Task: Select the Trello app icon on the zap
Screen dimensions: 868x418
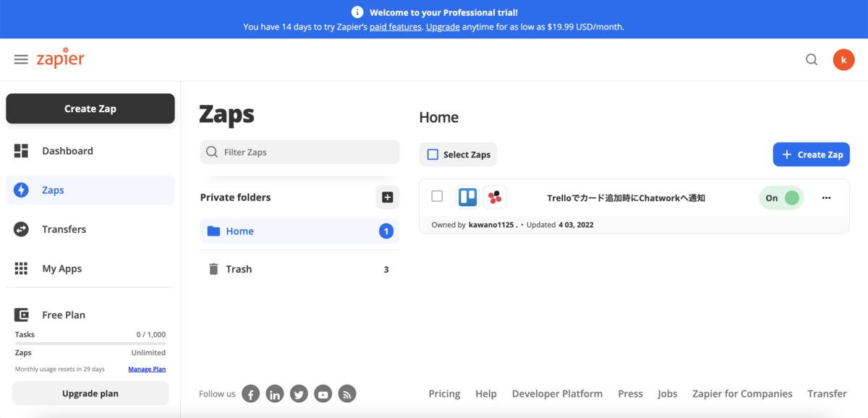Action: [x=467, y=197]
